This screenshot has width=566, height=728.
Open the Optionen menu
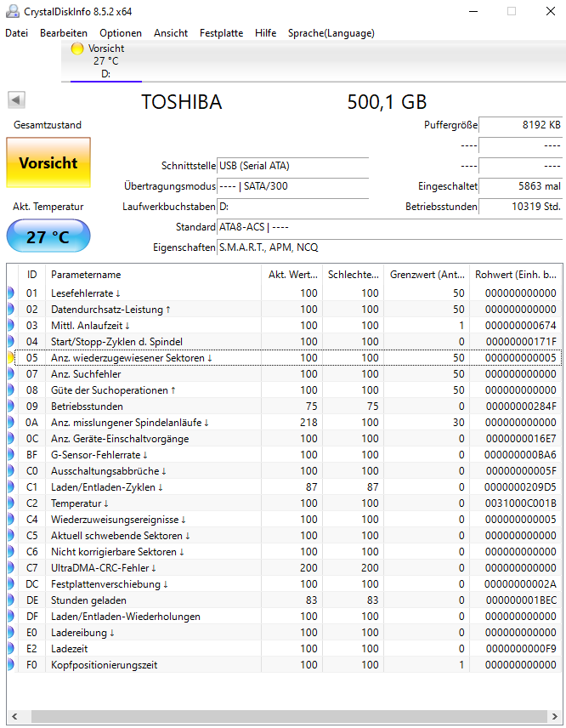[x=121, y=33]
